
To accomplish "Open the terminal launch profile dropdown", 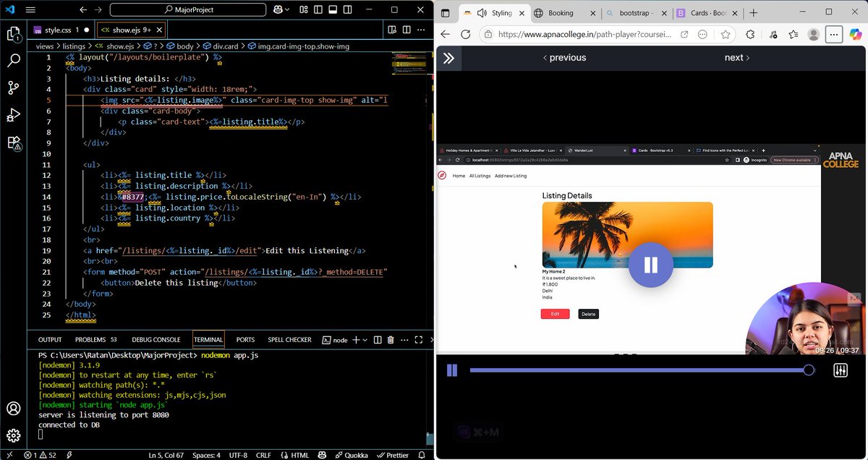I will point(365,339).
